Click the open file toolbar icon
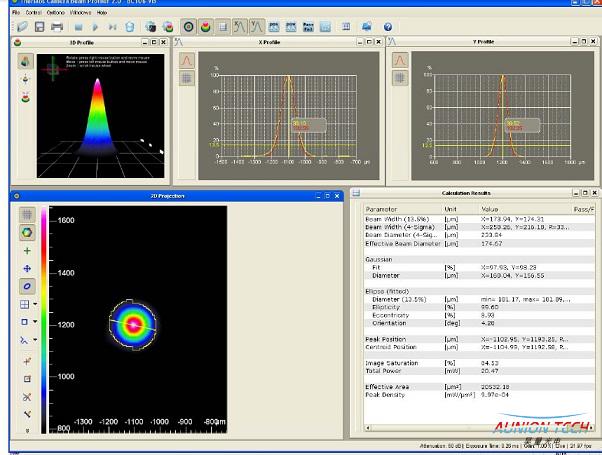Viewport: 602px width, 455px height. [x=22, y=26]
